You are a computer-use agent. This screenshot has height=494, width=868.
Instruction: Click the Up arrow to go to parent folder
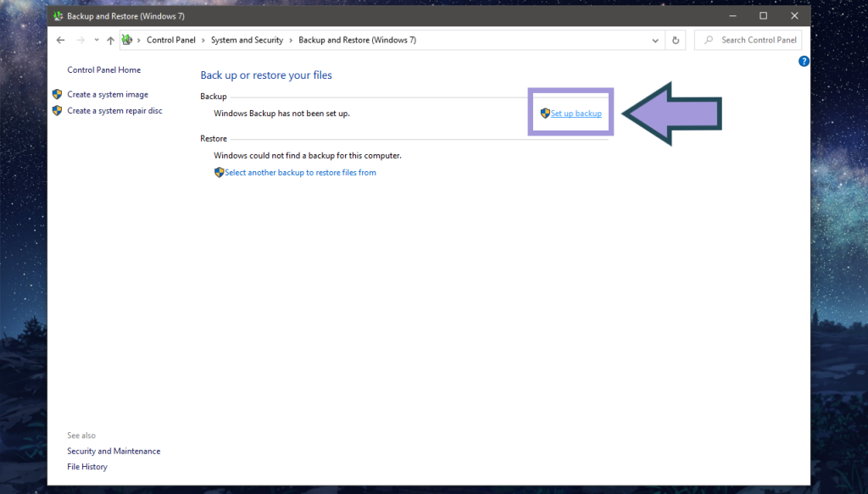tap(110, 40)
